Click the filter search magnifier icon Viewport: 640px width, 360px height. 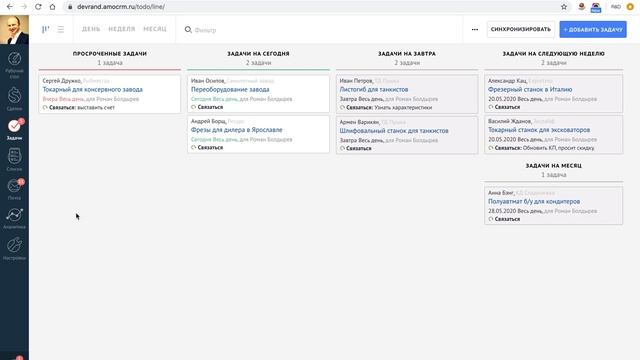click(188, 29)
